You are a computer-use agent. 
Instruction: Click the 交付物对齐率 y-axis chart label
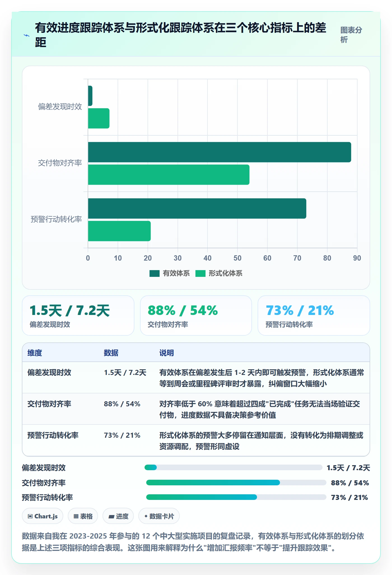coord(60,163)
